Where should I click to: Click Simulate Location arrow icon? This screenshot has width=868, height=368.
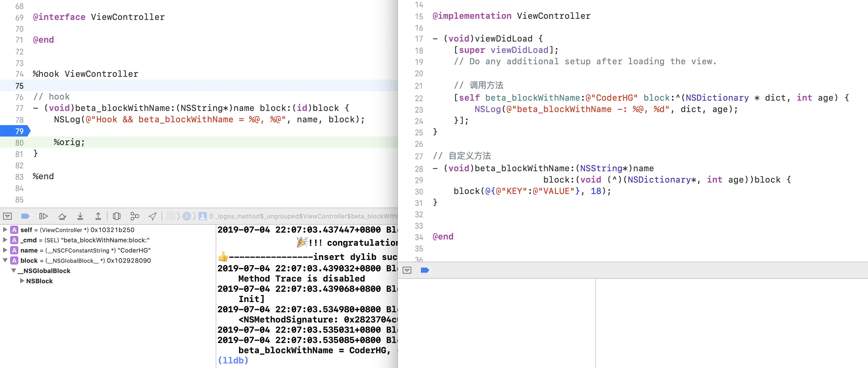click(153, 216)
